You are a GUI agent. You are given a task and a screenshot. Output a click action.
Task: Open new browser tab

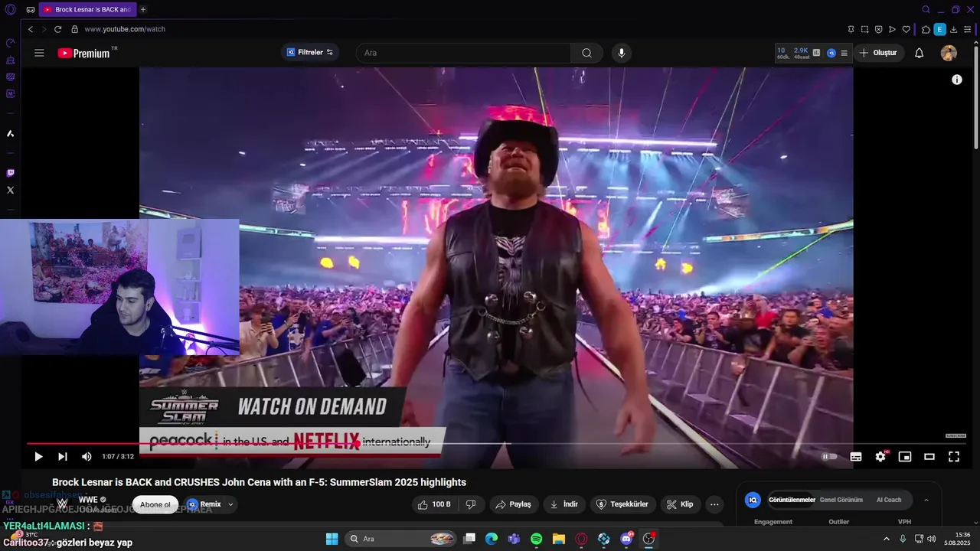(143, 9)
